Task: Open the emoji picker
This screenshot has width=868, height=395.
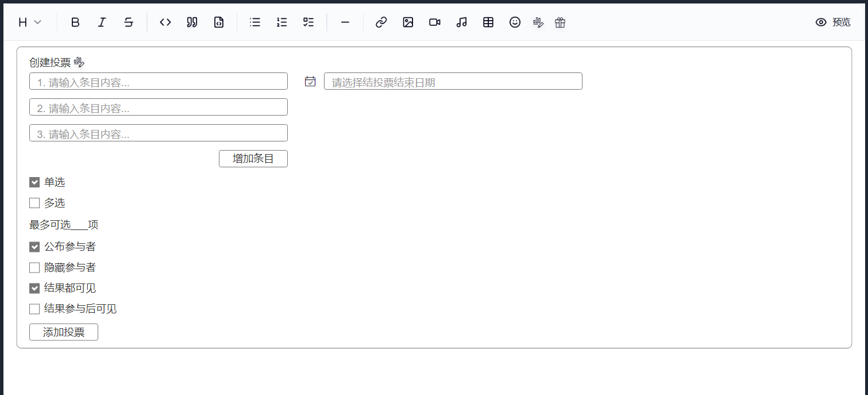Action: pyautogui.click(x=515, y=22)
